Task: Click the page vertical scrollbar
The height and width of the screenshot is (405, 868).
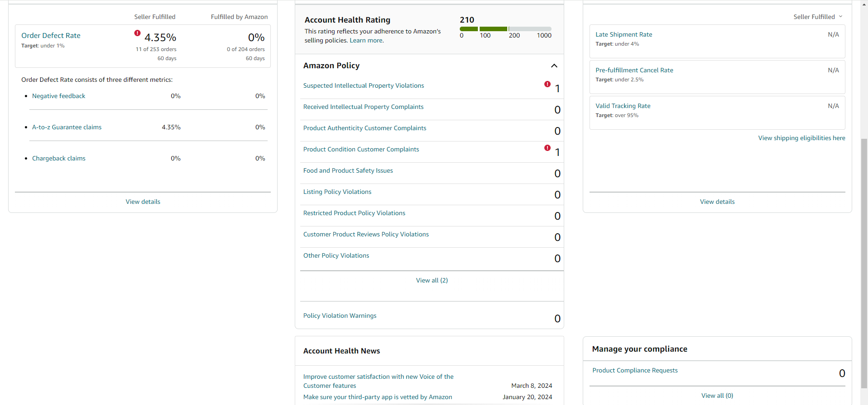Action: point(864,262)
